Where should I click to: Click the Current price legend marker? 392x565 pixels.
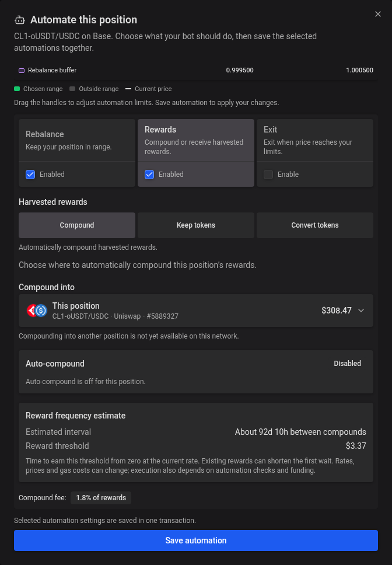click(x=128, y=89)
